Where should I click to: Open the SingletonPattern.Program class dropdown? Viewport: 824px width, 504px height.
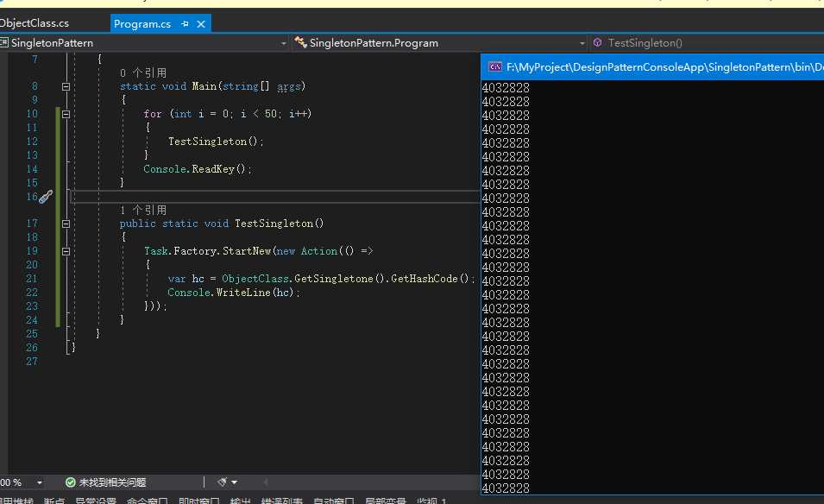point(582,43)
